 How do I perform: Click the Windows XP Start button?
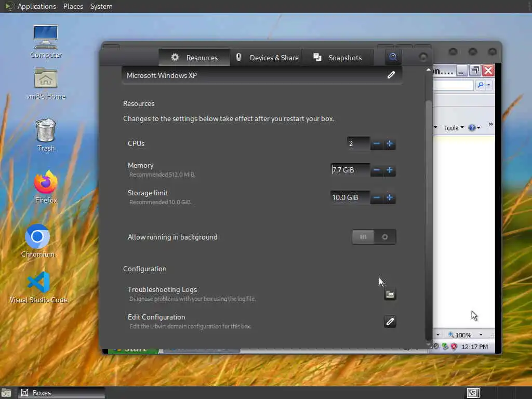(x=132, y=350)
